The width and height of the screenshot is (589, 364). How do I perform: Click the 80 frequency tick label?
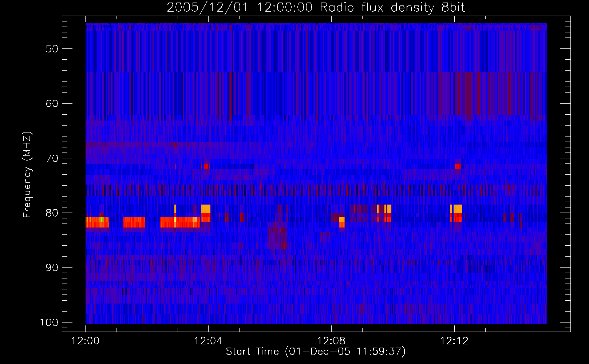pos(52,213)
